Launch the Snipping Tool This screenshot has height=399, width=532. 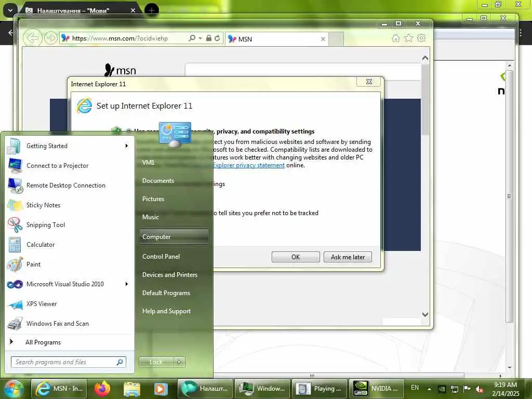coord(70,225)
